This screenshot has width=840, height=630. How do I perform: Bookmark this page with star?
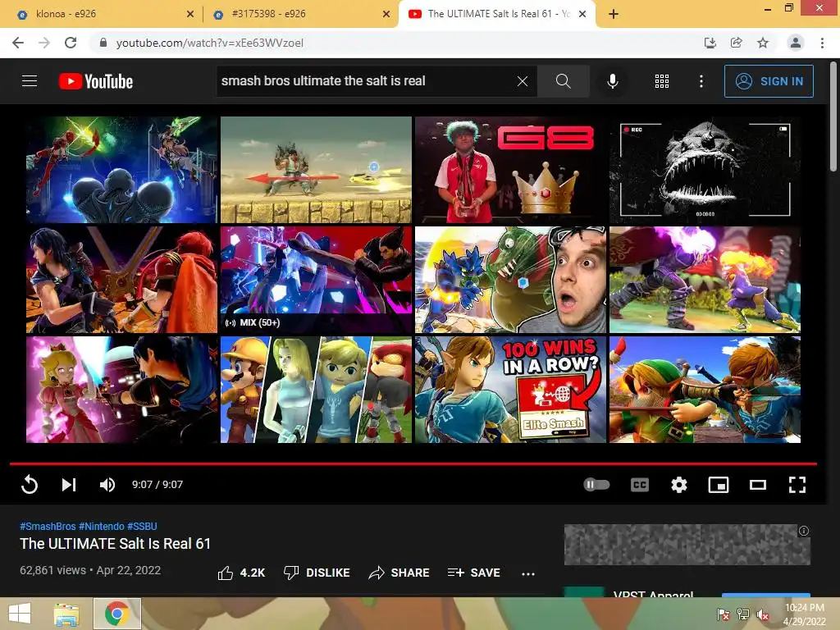coord(763,43)
